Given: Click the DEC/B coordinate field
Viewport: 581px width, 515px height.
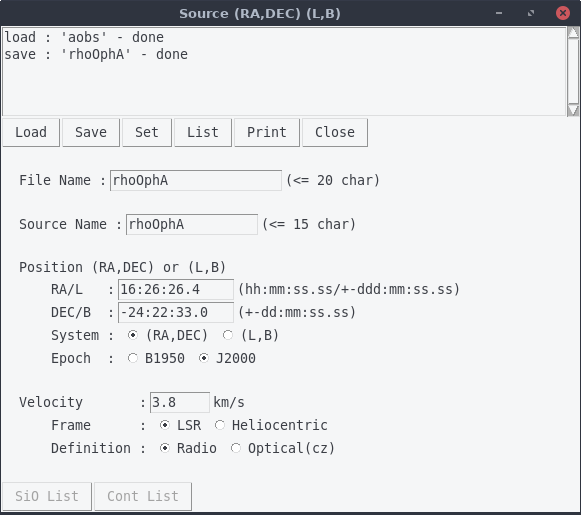Looking at the screenshot, I should tap(176, 312).
